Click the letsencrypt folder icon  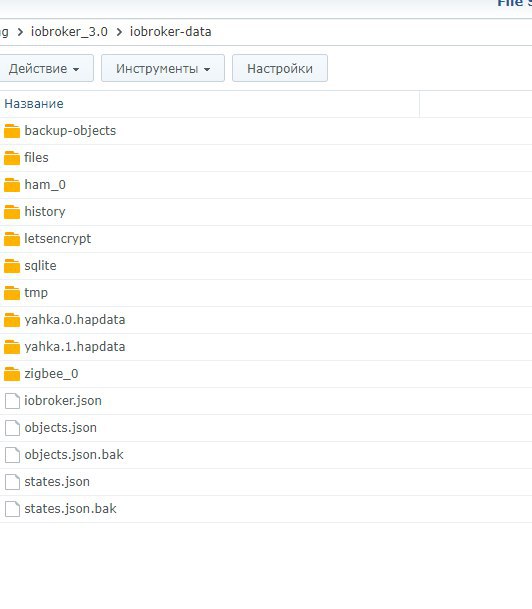tap(12, 239)
